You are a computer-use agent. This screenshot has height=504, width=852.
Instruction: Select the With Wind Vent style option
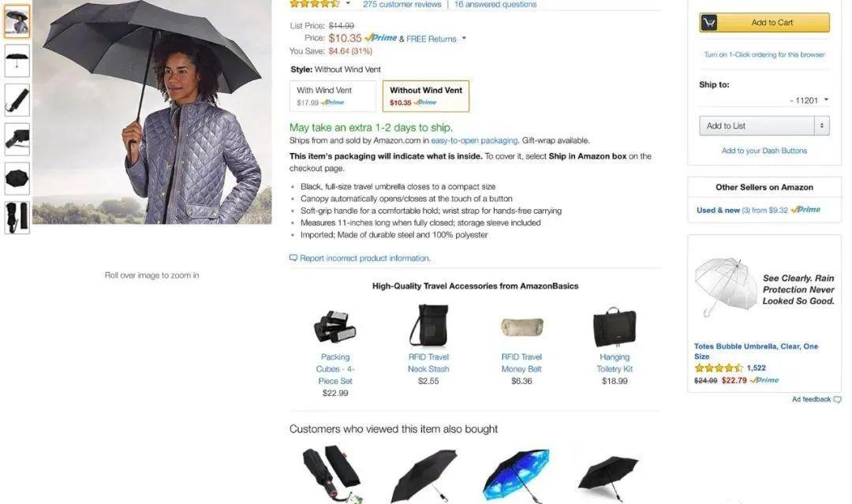click(333, 96)
